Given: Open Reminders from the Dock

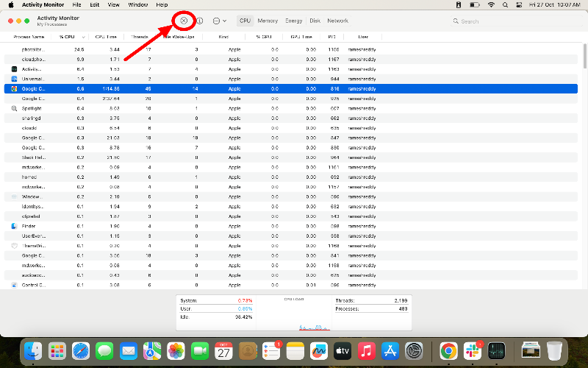Looking at the screenshot, I should tap(271, 352).
